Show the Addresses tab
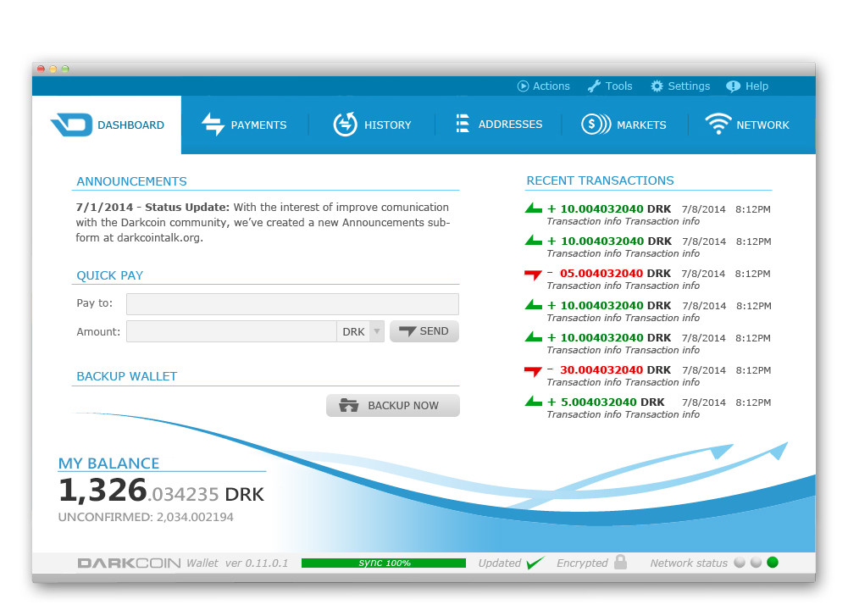 tap(499, 125)
